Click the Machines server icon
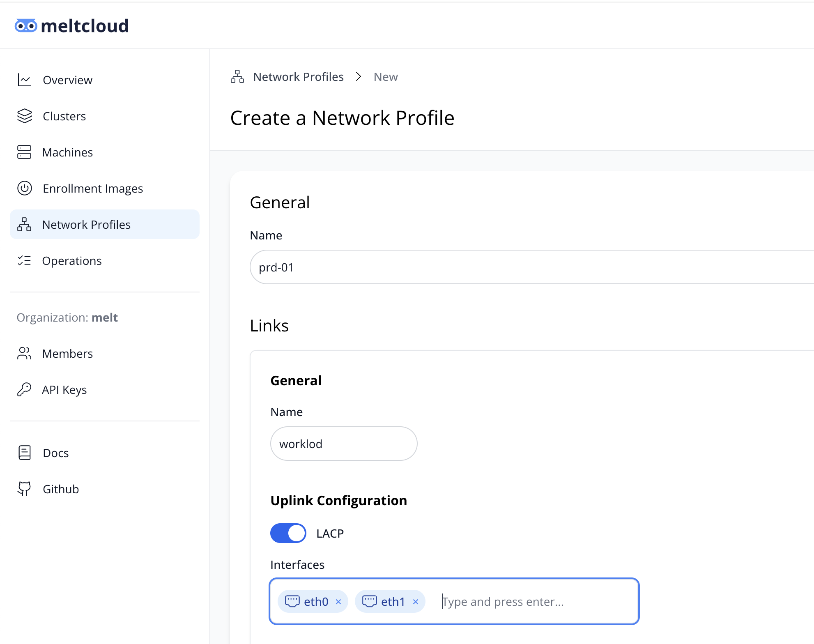 pyautogui.click(x=24, y=152)
